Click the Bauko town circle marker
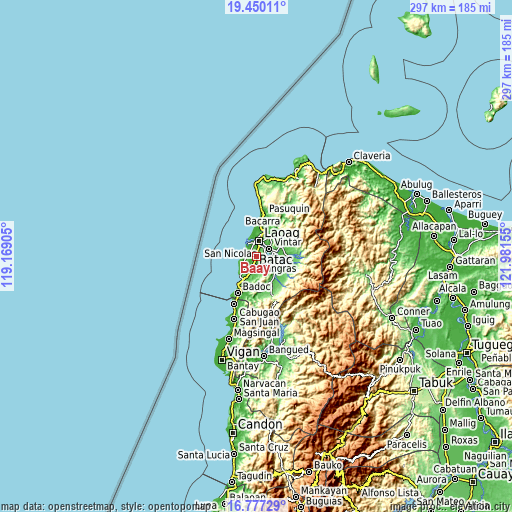512x512 pixels. (x=309, y=472)
